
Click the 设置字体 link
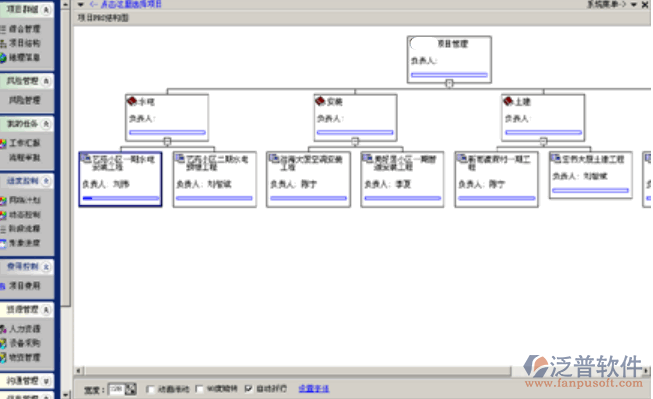click(x=314, y=389)
